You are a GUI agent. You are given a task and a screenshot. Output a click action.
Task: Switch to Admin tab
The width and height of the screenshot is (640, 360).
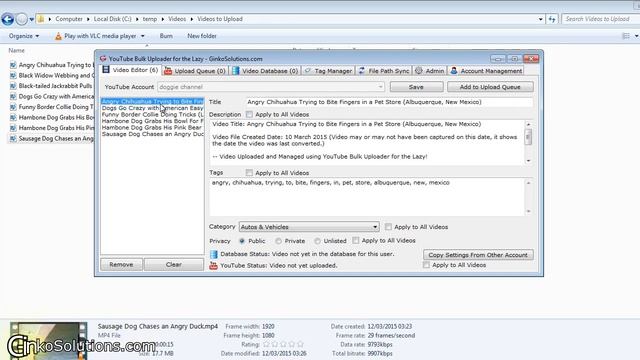430,71
